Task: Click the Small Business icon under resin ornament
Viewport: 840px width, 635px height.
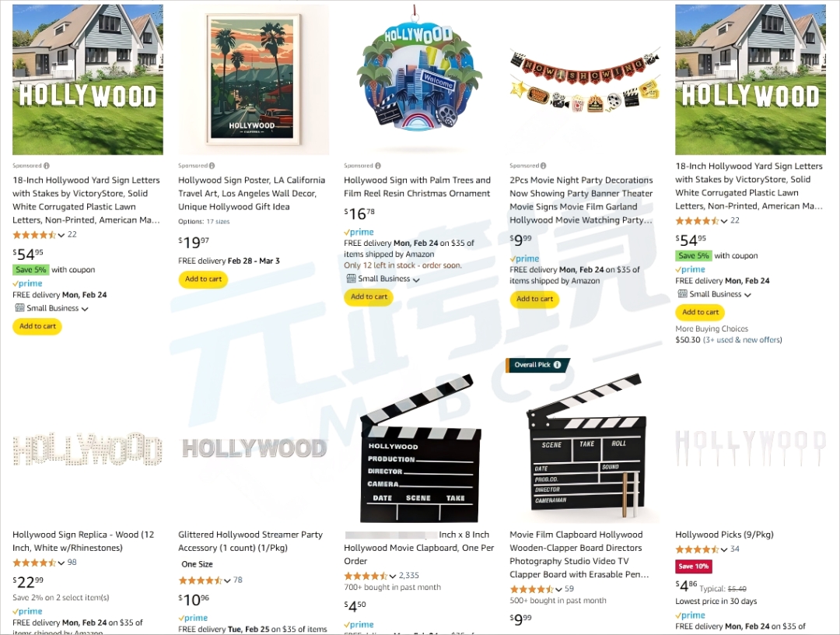Action: point(351,279)
